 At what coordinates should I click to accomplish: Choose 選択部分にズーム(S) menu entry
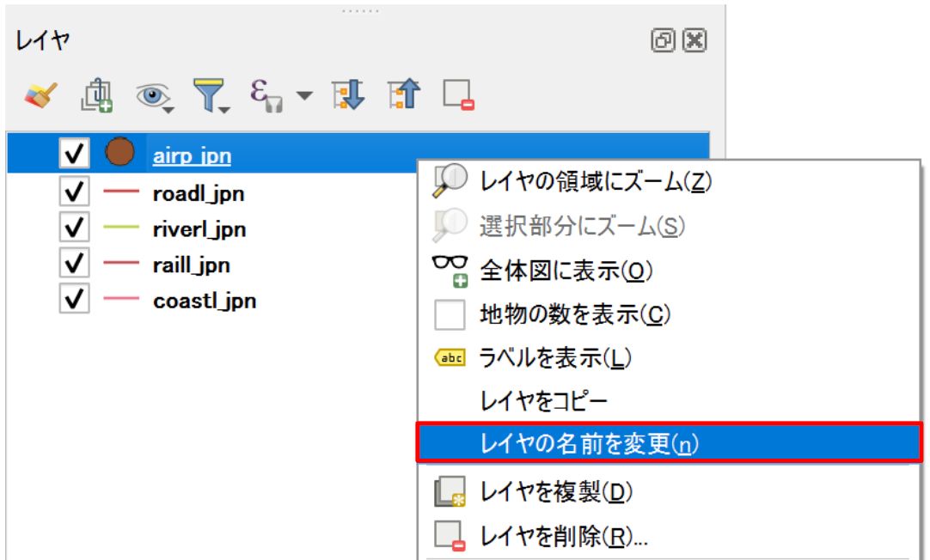669,226
